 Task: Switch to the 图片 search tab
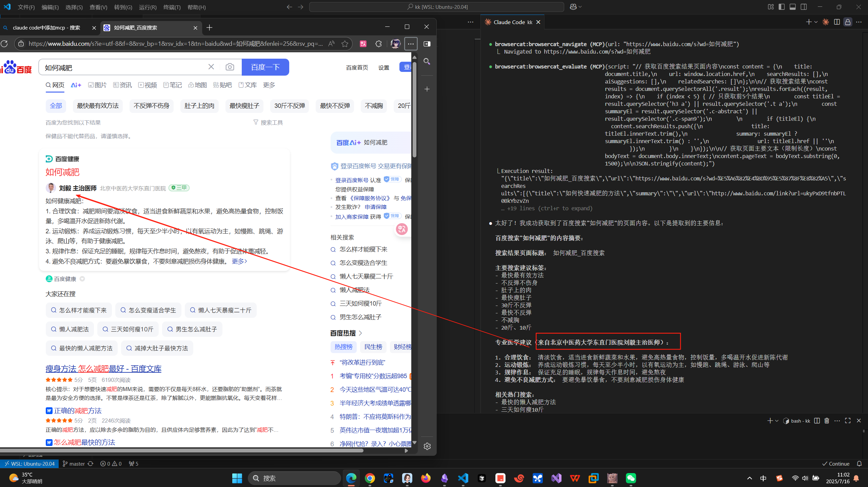coord(97,85)
